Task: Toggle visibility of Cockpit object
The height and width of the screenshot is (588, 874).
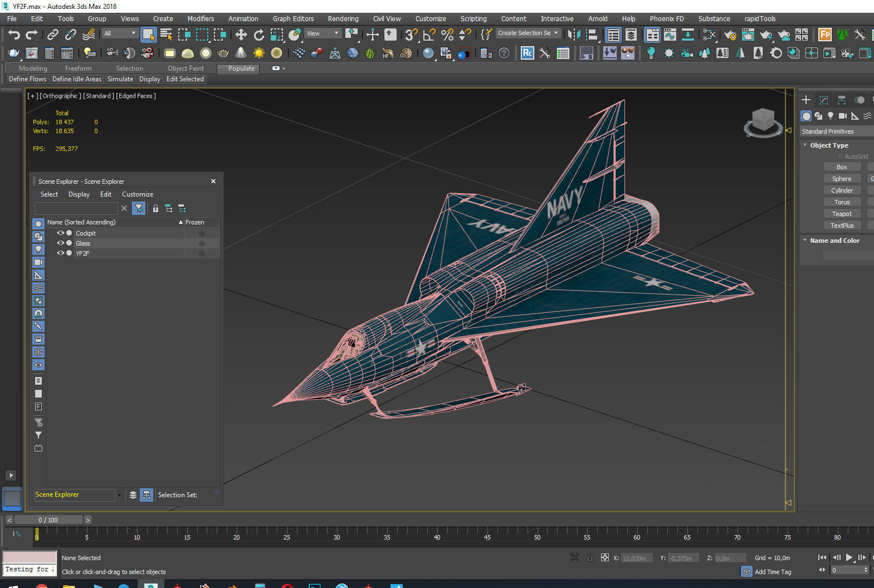Action: point(61,233)
